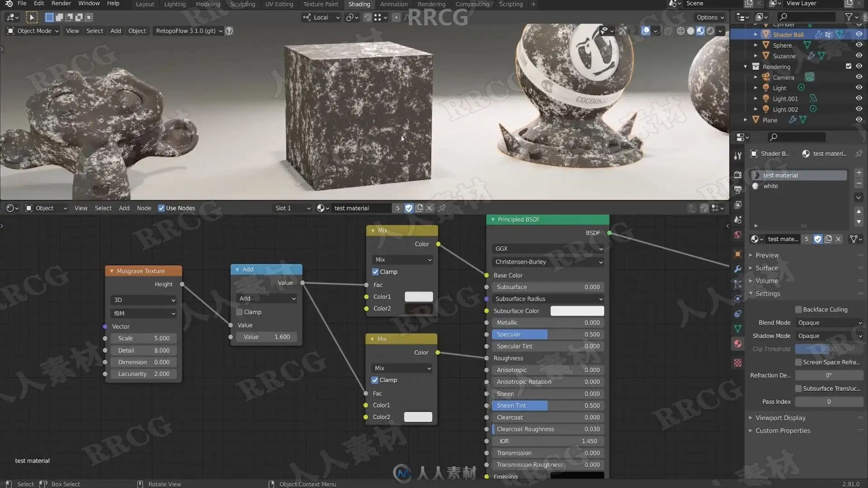This screenshot has width=868, height=488.
Task: Toggle the node editor pin icon
Action: click(x=442, y=208)
